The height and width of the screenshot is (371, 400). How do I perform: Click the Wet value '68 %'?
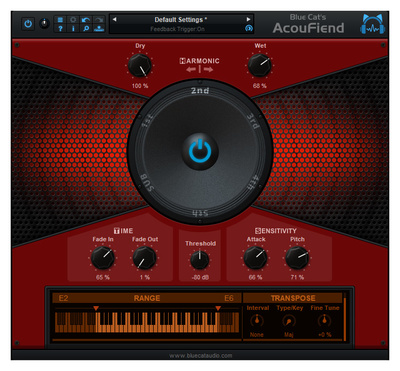pos(259,86)
